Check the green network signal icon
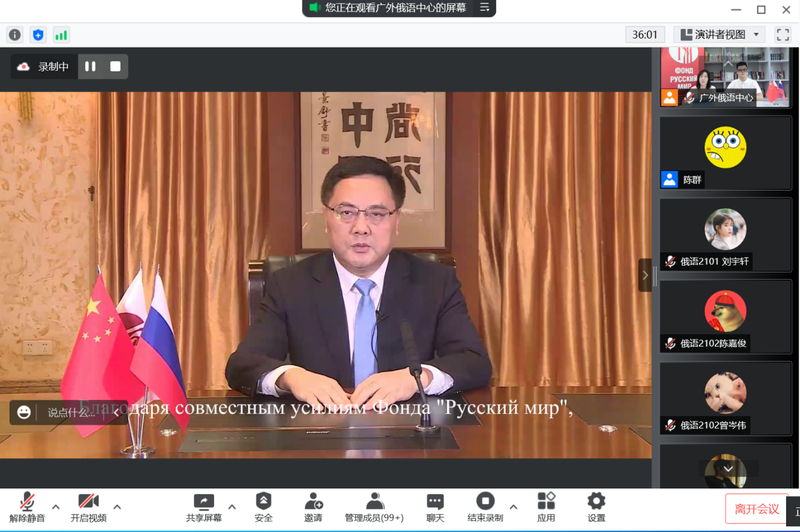Viewport: 800px width, 532px height. 61,35
